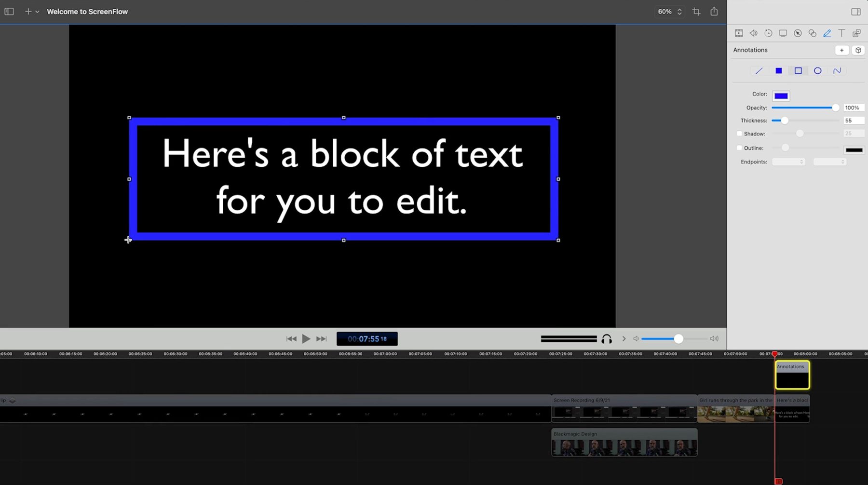The height and width of the screenshot is (485, 868).
Task: Enable the Outline checkbox
Action: [739, 148]
